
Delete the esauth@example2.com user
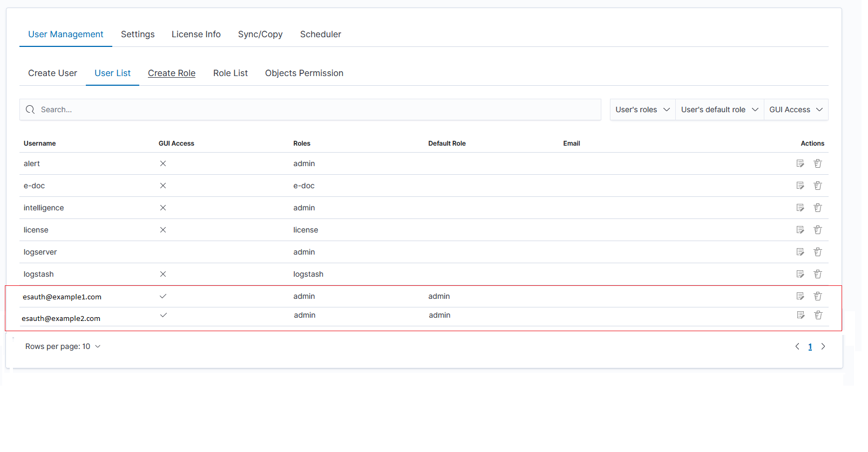(818, 315)
